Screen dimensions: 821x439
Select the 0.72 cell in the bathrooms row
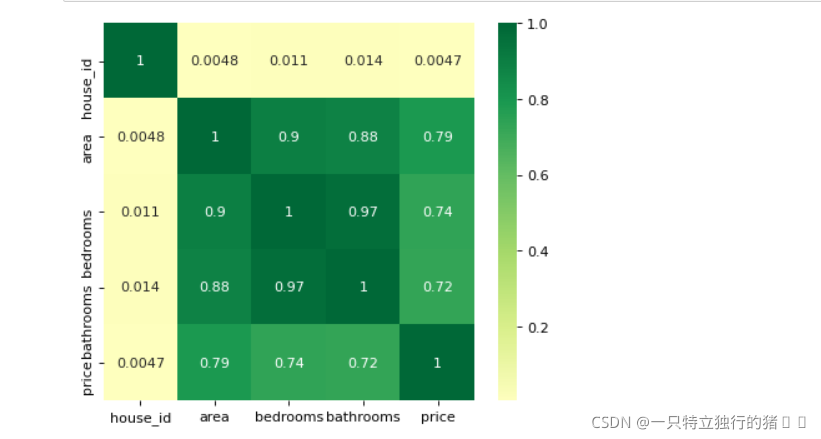(x=437, y=287)
